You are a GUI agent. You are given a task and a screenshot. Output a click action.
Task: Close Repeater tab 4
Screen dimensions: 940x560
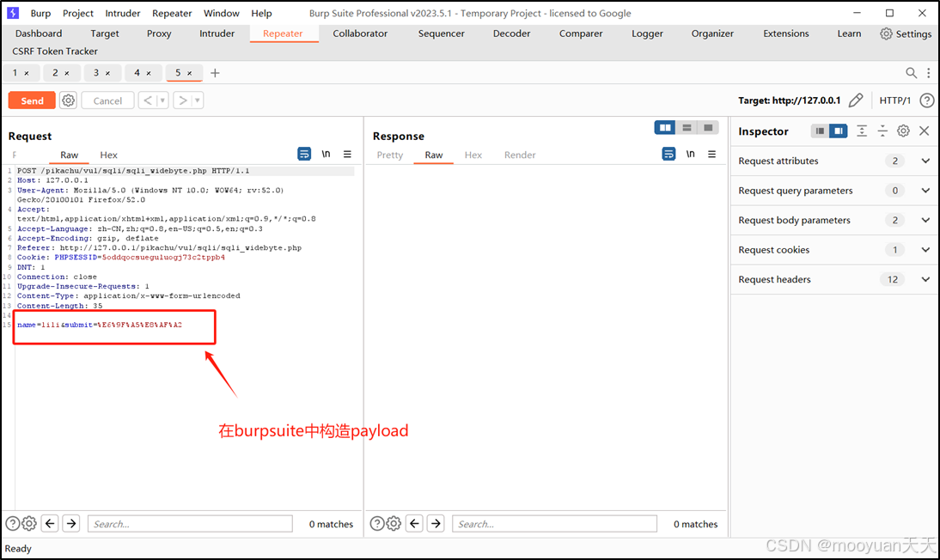point(149,73)
